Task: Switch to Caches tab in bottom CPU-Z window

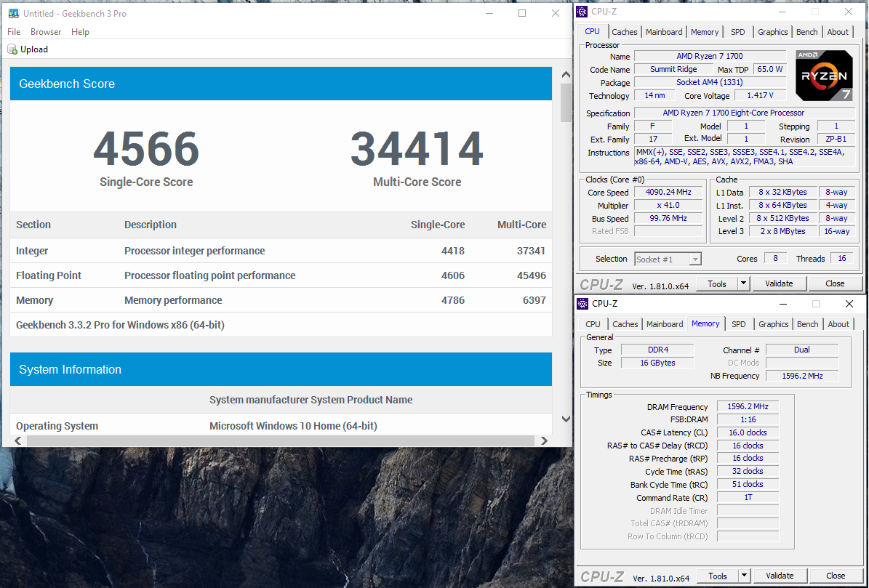Action: [625, 324]
